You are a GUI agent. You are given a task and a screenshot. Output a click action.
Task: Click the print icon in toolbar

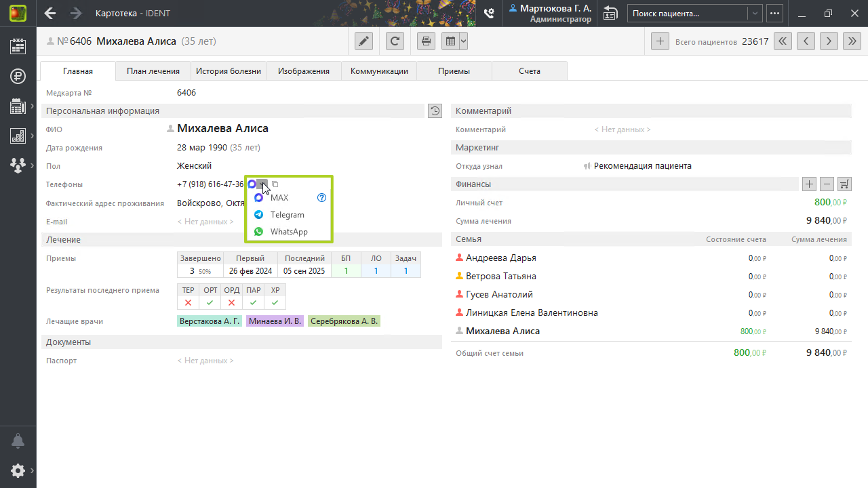[x=426, y=41]
